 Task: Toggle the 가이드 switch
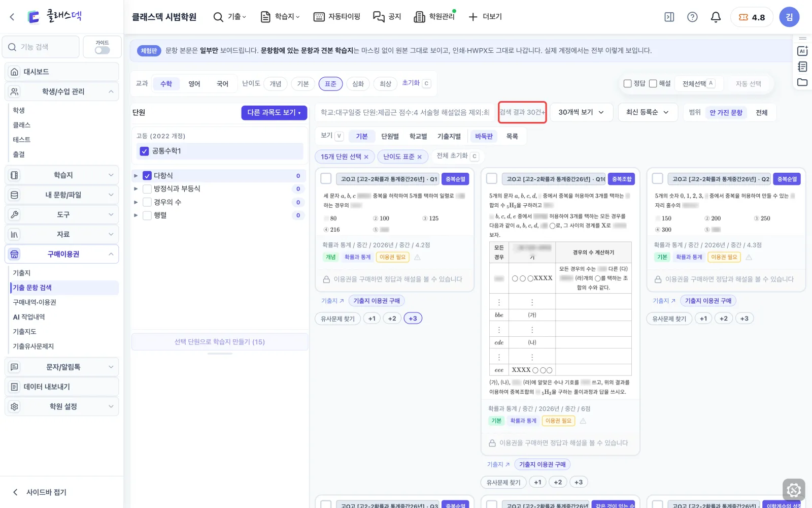click(x=102, y=50)
